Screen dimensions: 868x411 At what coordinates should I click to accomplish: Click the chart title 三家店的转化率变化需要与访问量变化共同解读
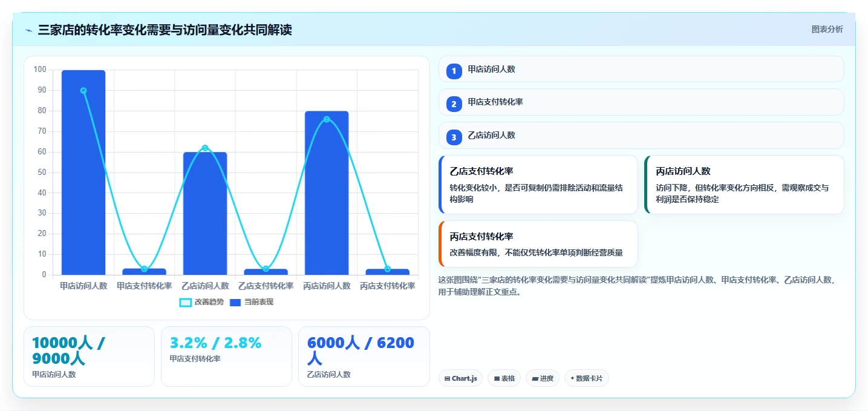[x=165, y=30]
